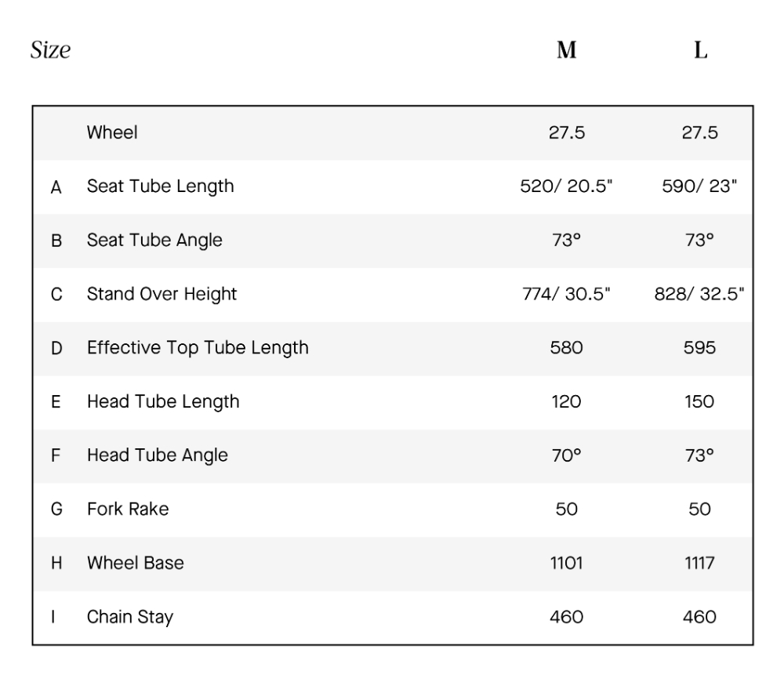Select the Stand Over Height label
The width and height of the screenshot is (784, 678).
162,294
